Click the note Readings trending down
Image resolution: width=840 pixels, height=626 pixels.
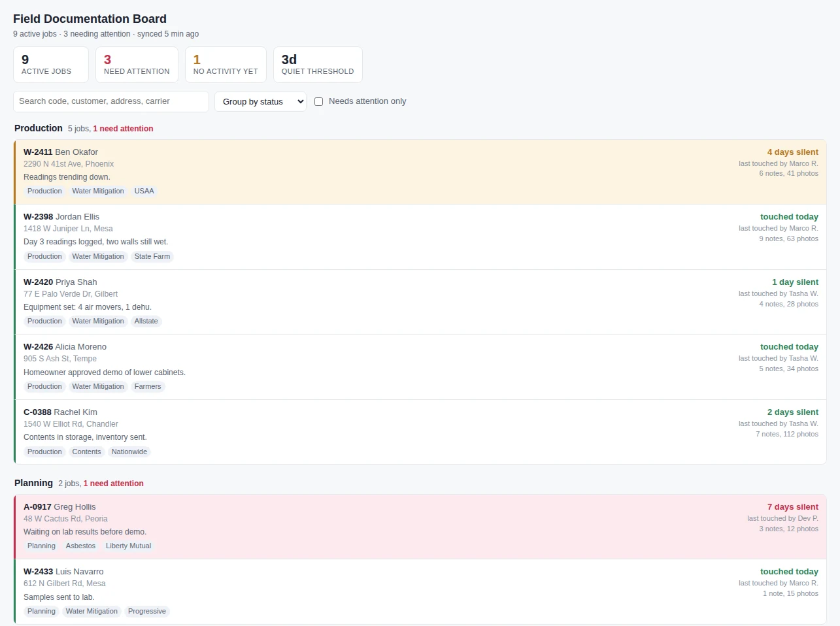click(x=67, y=177)
